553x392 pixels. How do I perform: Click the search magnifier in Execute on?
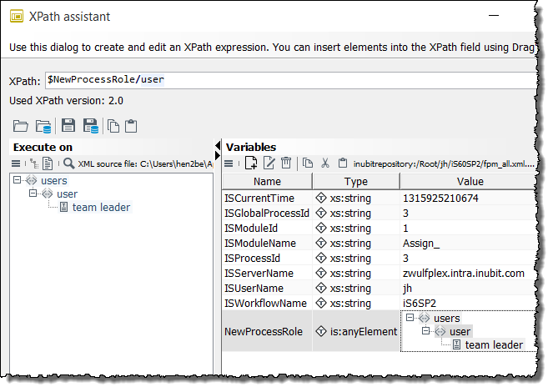68,163
